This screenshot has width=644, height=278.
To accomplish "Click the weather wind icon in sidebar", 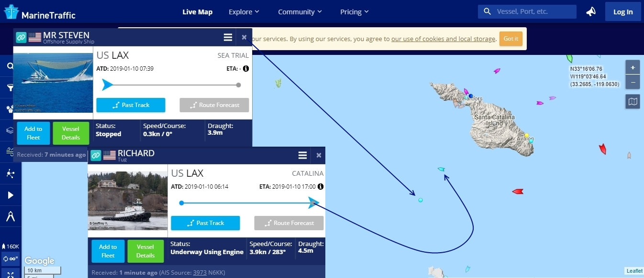I will (x=10, y=151).
